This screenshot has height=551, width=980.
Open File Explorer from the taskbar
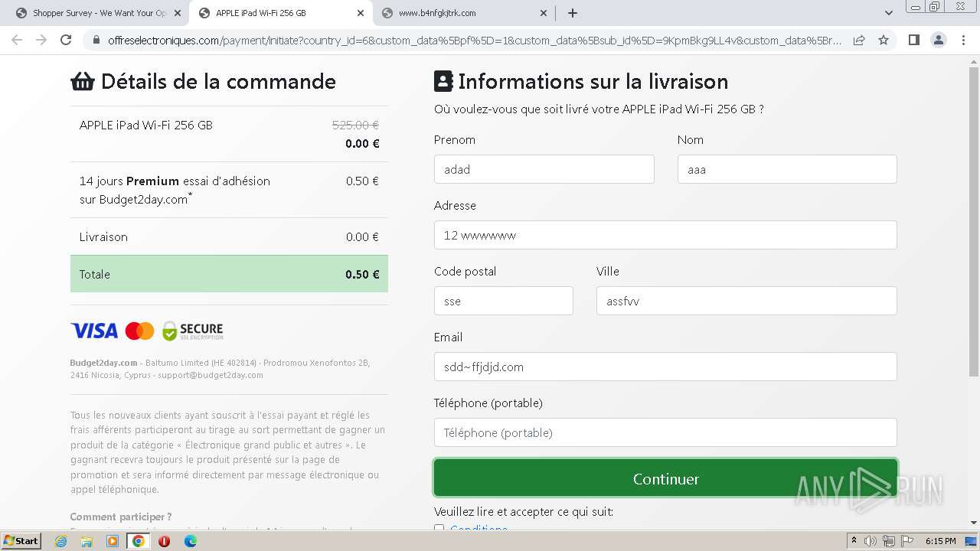(87, 541)
